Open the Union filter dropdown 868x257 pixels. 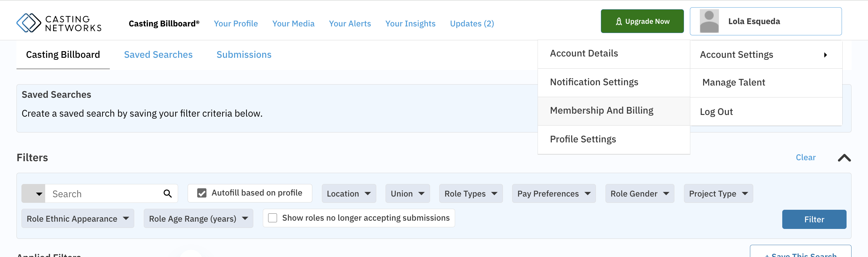point(407,194)
